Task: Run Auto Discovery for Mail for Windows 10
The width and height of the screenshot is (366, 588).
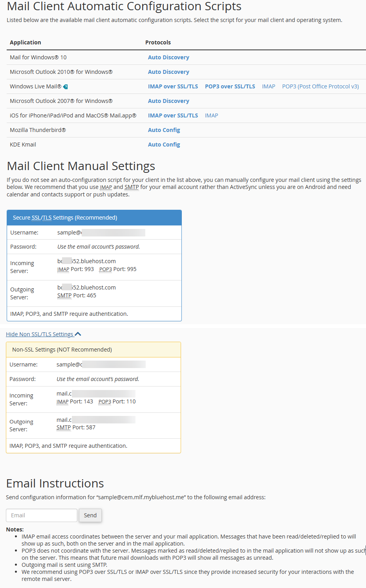Action: [x=168, y=57]
